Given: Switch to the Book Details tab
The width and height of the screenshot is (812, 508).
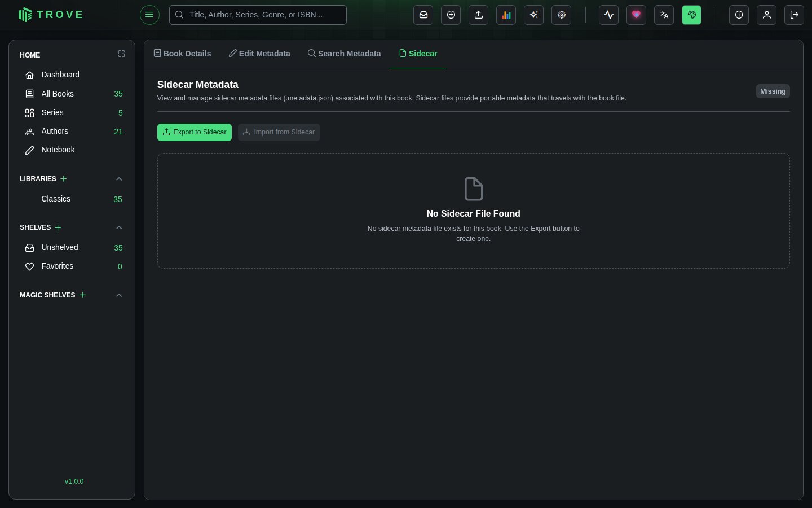Looking at the screenshot, I should click(x=182, y=54).
